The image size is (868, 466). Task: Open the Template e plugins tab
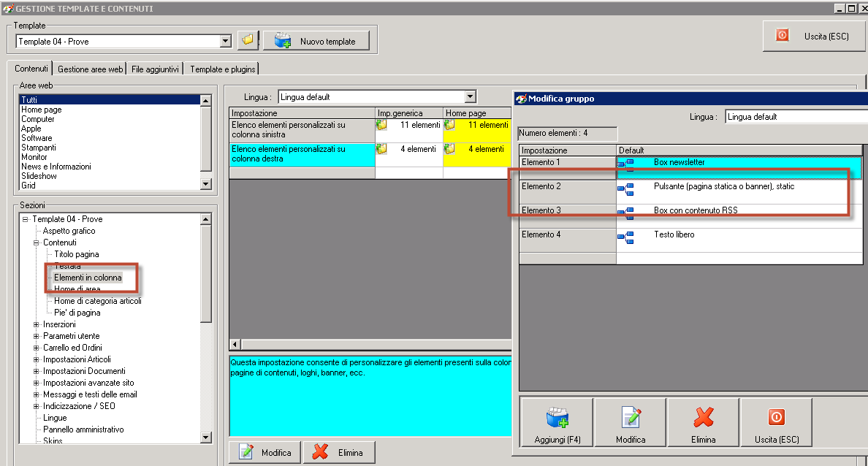[x=223, y=69]
